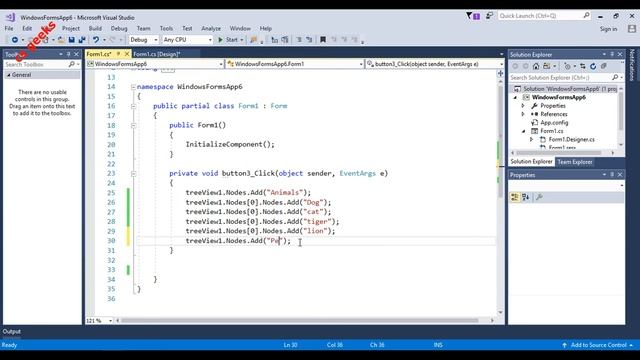640x360 pixels.
Task: Collapse the namespace WindowsFormsApp6 code block
Action: tap(133, 87)
